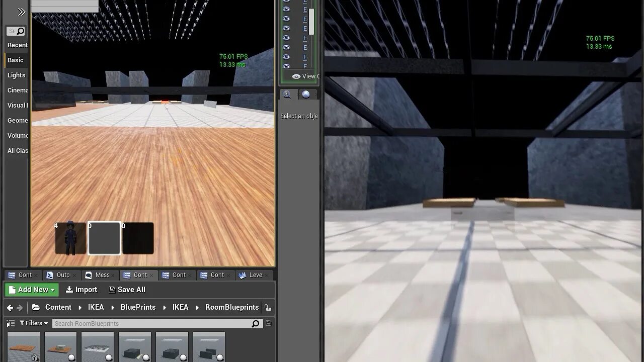
Task: Switch to the Output Log tab
Action: coord(63,275)
